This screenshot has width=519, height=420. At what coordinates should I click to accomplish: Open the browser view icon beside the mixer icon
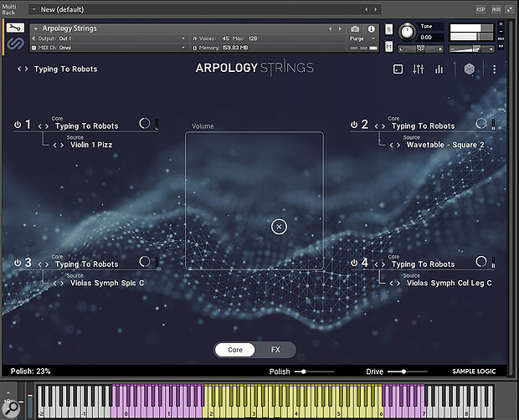(398, 69)
